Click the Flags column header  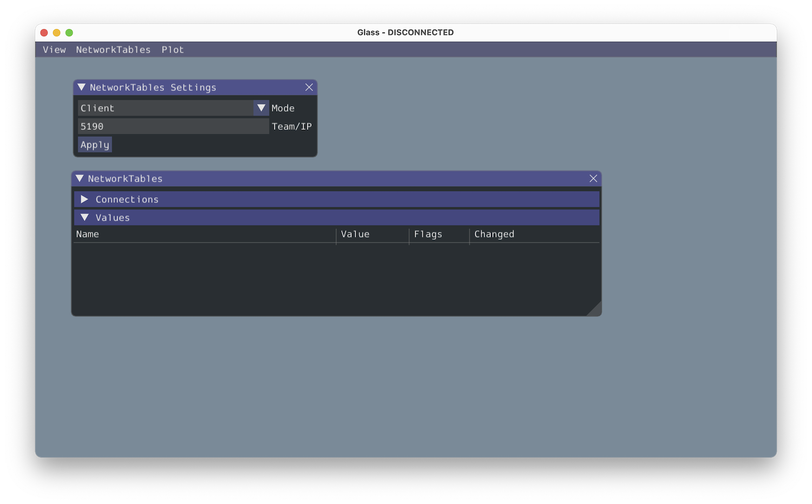pos(428,234)
